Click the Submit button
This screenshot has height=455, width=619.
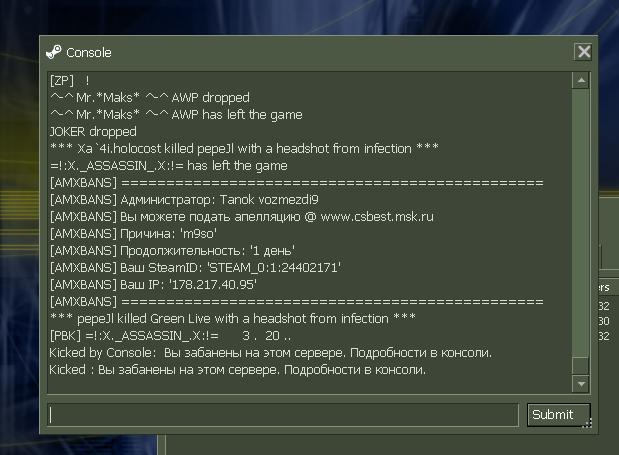coord(559,415)
